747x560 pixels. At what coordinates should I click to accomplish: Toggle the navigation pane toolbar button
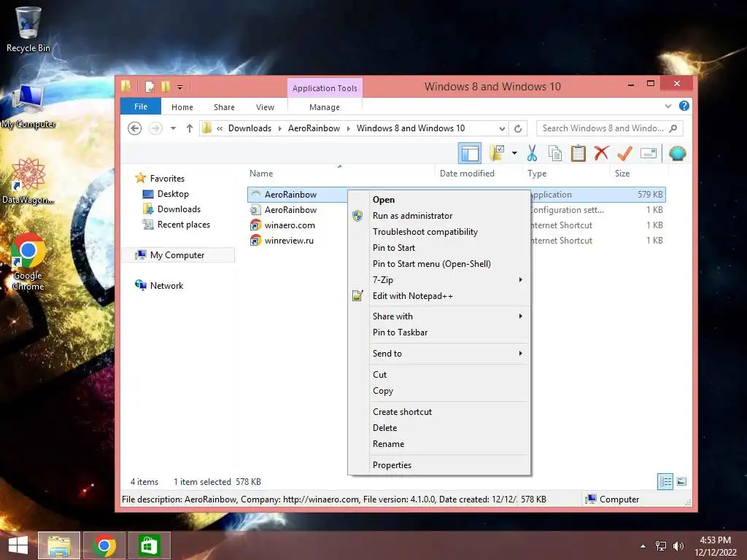(470, 153)
